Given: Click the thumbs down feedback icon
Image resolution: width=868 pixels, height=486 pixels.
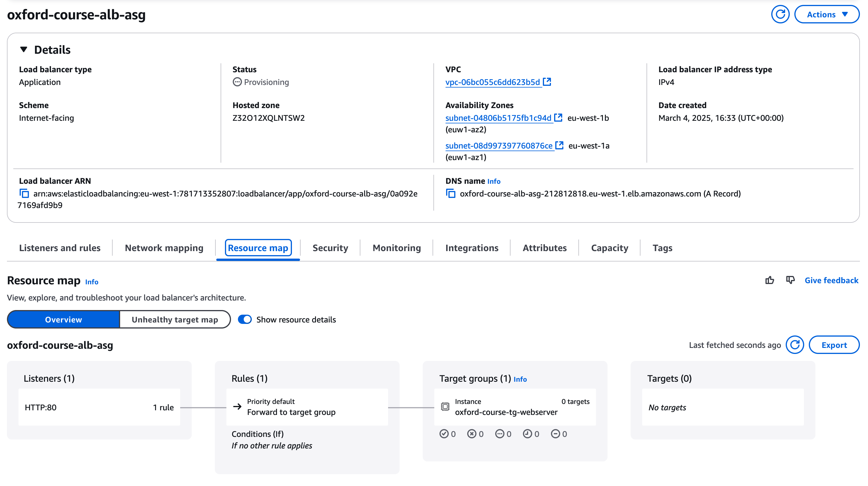Looking at the screenshot, I should (x=790, y=280).
